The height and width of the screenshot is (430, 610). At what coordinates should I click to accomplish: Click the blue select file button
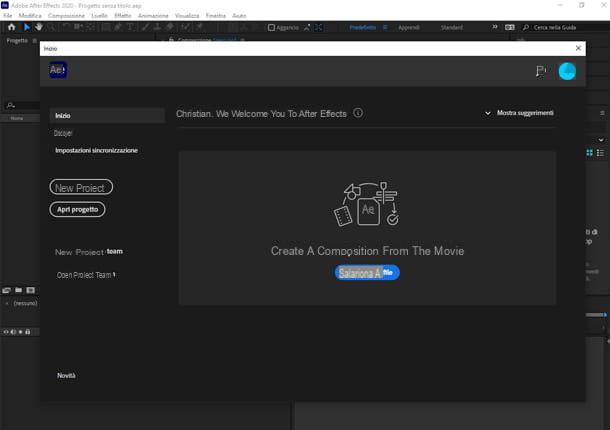[367, 272]
